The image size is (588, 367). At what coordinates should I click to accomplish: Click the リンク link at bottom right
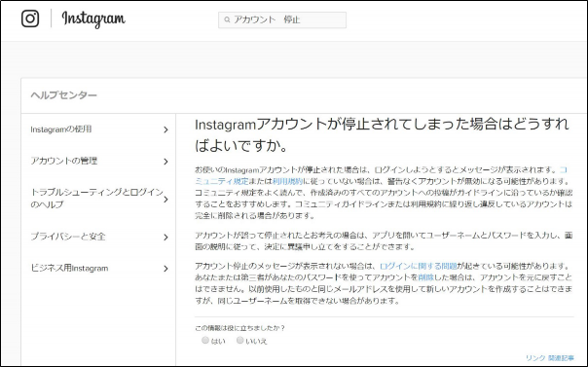pyautogui.click(x=535, y=358)
